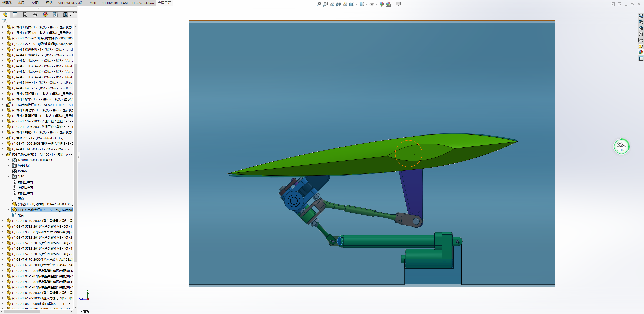Toggle Hide/Show Items eye icon
Image resolution: width=644 pixels, height=314 pixels.
[371, 4]
